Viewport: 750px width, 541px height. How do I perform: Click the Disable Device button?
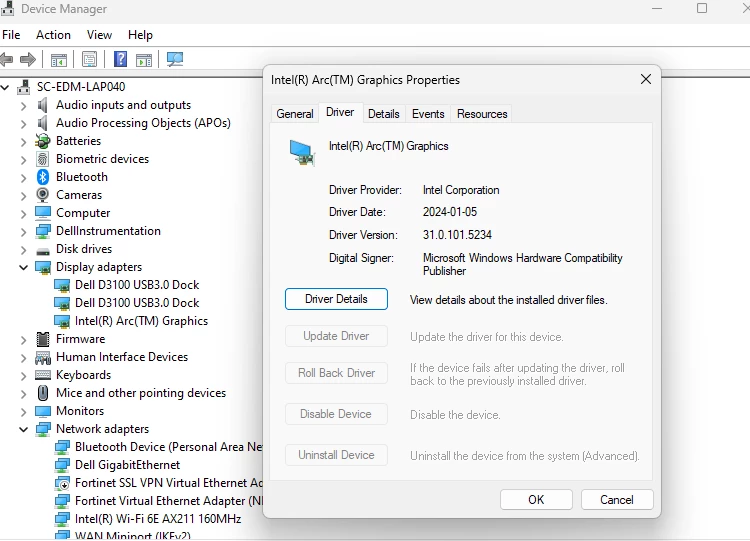(x=336, y=414)
